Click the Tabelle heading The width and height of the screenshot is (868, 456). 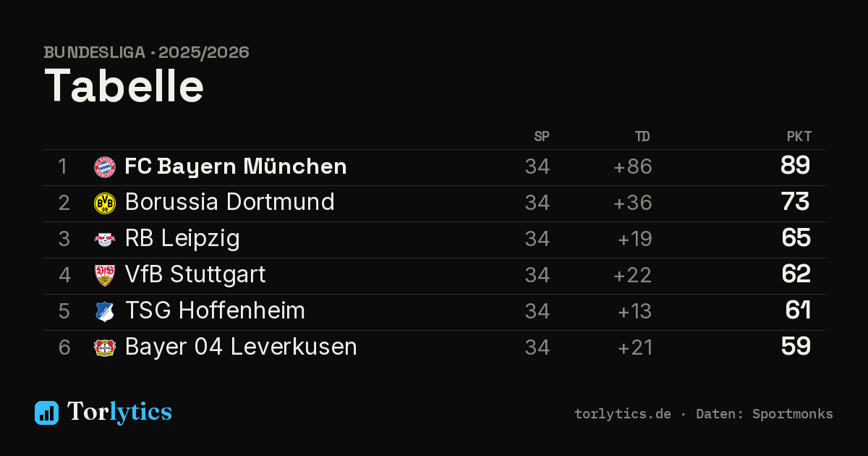(124, 86)
